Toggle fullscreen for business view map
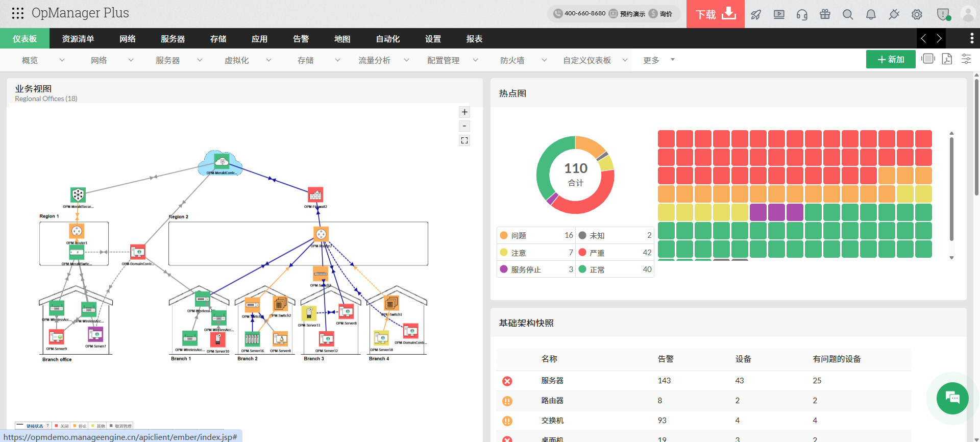This screenshot has width=980, height=442. (x=464, y=140)
